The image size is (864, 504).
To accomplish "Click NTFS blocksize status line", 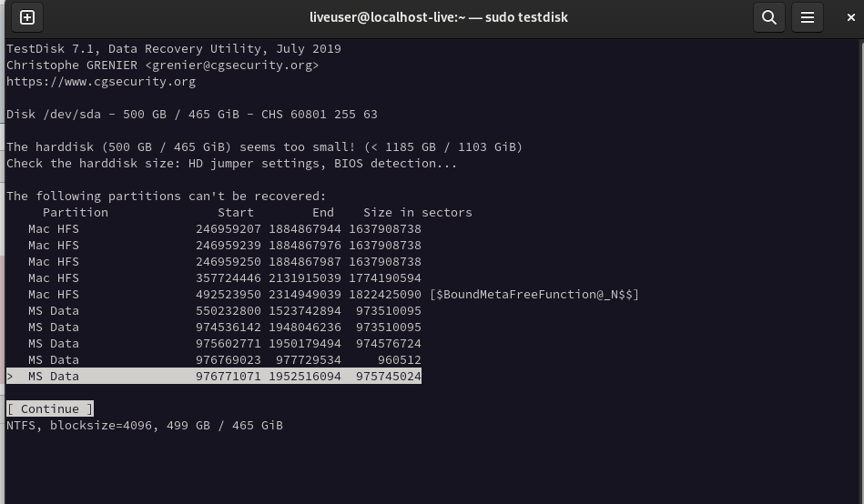I will click(x=145, y=425).
